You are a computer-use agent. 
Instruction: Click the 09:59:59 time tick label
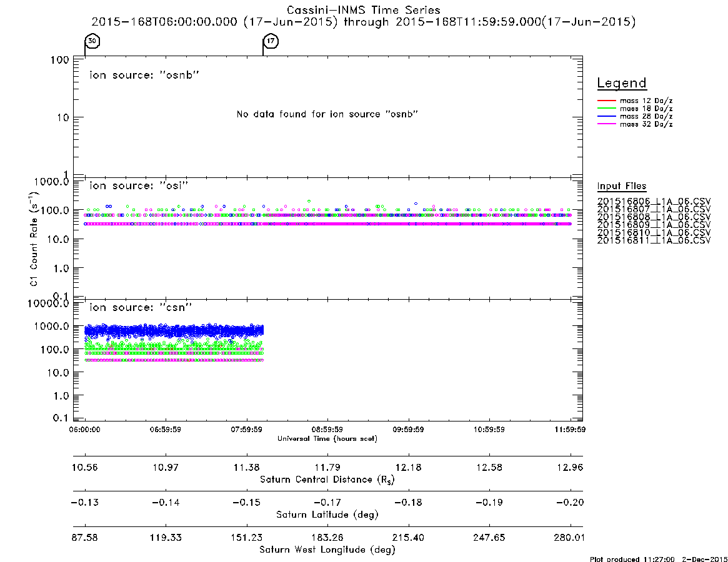(408, 430)
